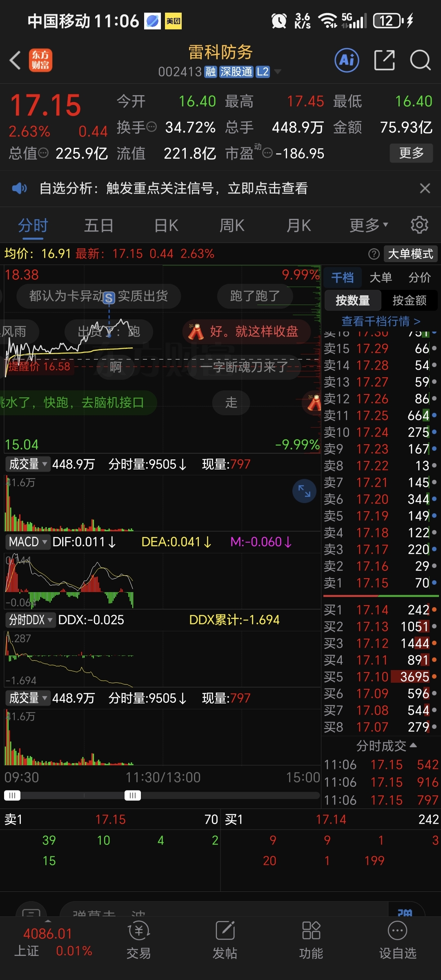441x980 pixels.
Task: Tap the speaker announcement icon
Action: pos(19,188)
